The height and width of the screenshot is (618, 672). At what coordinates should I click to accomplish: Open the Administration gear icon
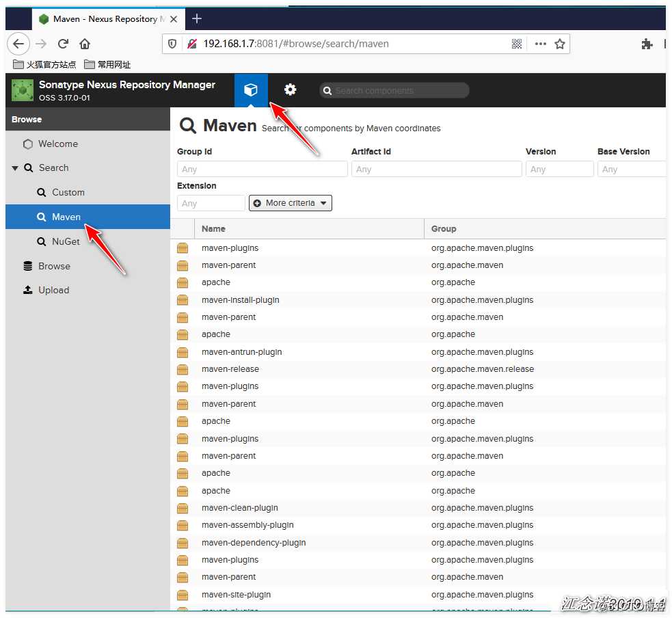click(x=290, y=90)
